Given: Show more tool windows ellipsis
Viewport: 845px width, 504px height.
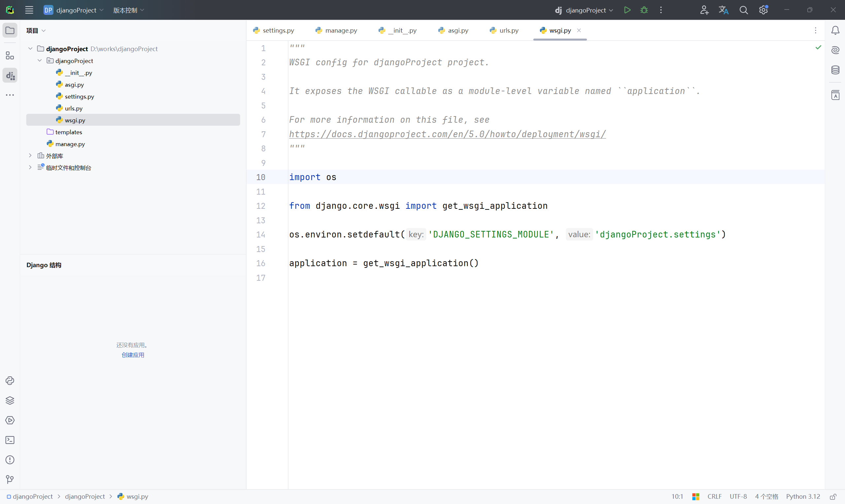Looking at the screenshot, I should click(10, 95).
